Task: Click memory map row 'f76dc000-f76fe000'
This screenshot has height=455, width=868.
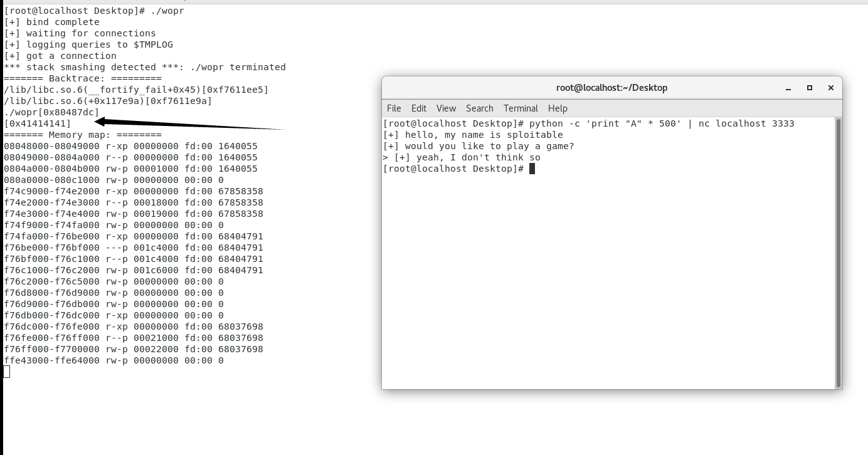Action: 134,327
